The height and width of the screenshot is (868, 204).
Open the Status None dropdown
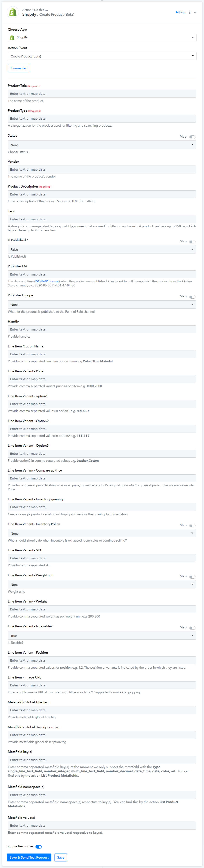(x=102, y=145)
